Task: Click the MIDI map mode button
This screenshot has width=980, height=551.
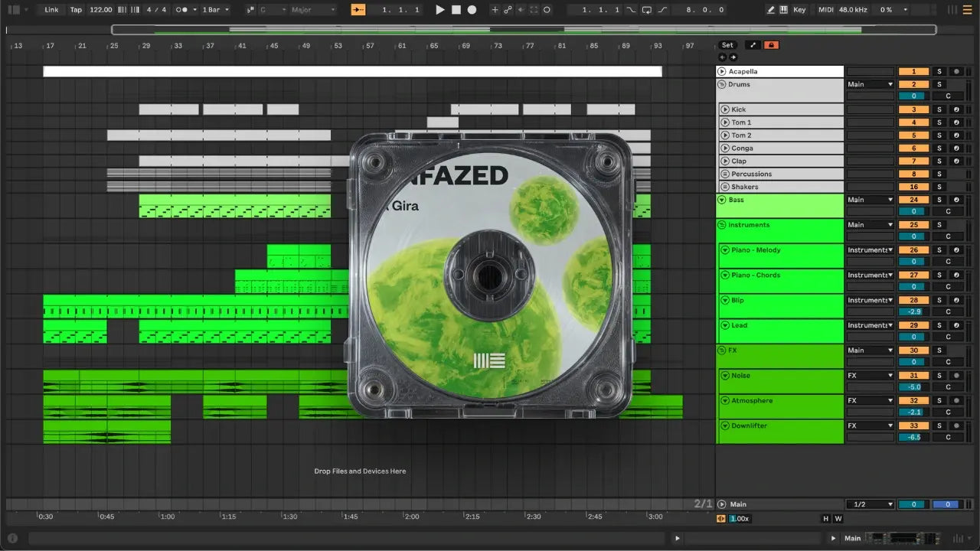Action: [x=825, y=10]
